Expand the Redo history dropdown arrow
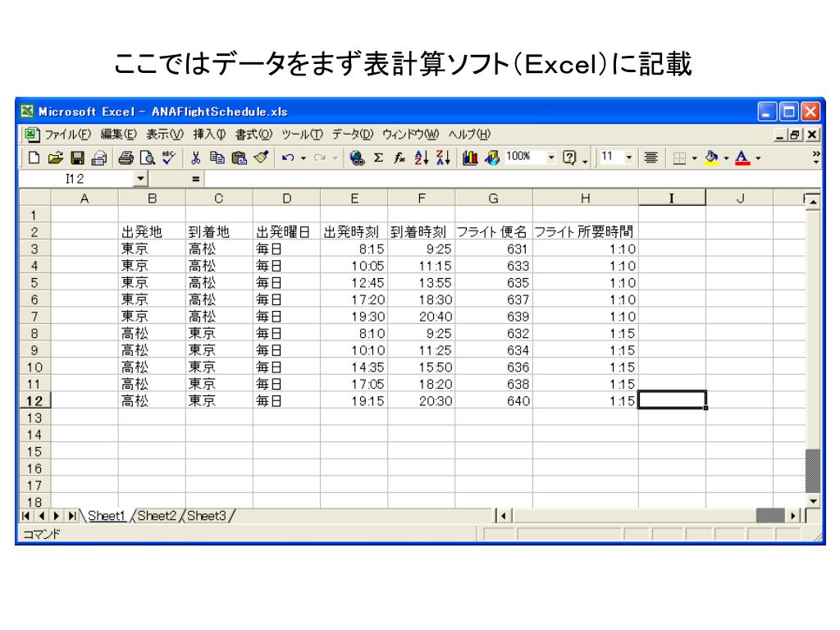This screenshot has width=840, height=630. 336,158
